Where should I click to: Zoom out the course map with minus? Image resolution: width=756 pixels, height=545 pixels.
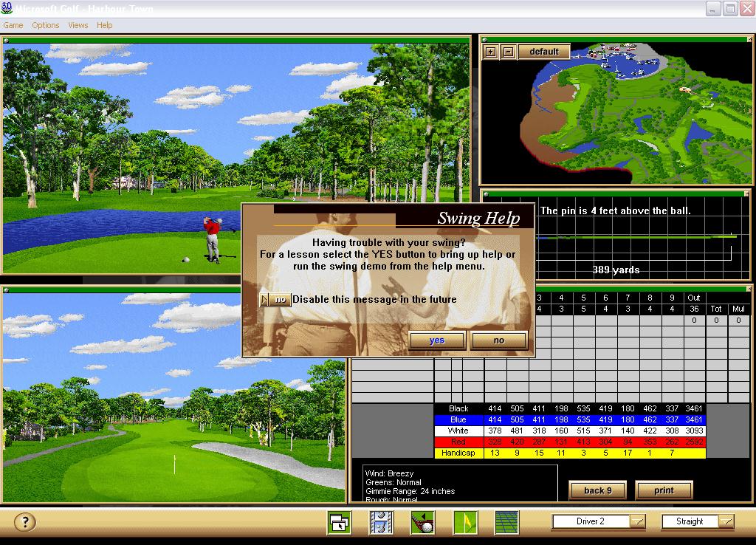508,52
